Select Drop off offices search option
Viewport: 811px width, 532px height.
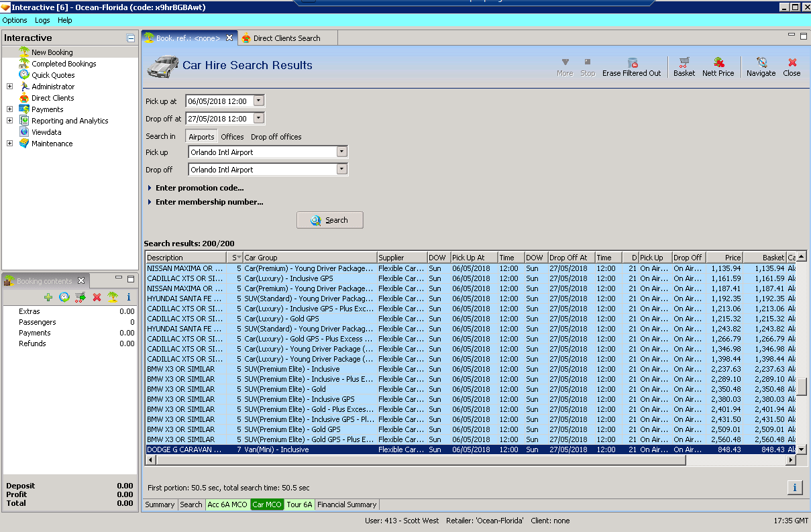[276, 137]
